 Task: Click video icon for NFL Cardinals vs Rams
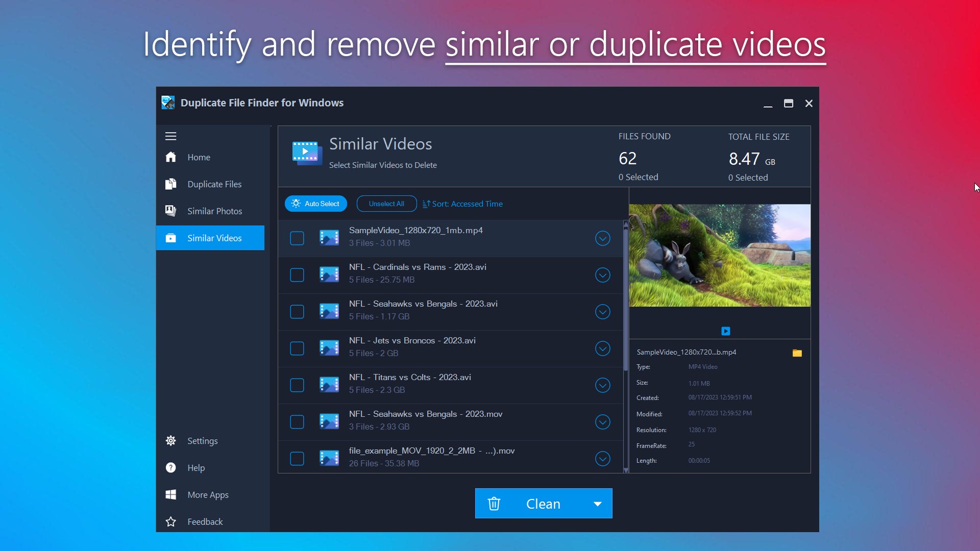click(329, 274)
